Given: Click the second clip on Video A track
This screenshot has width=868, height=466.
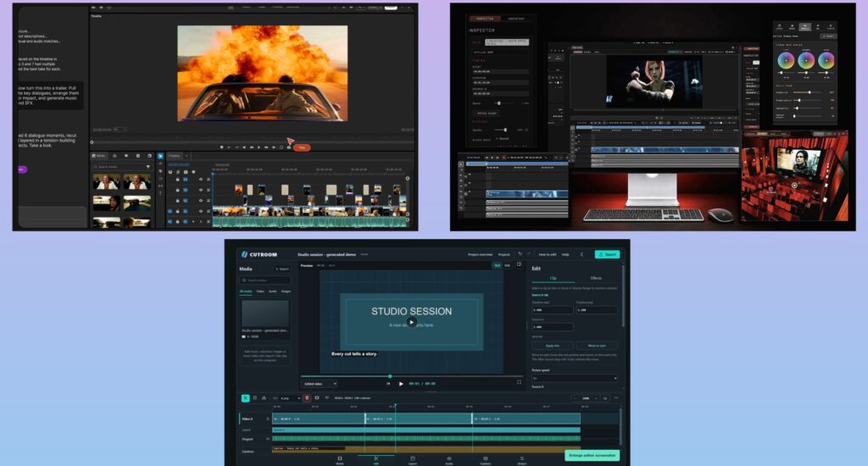Looking at the screenshot, I should [419, 419].
